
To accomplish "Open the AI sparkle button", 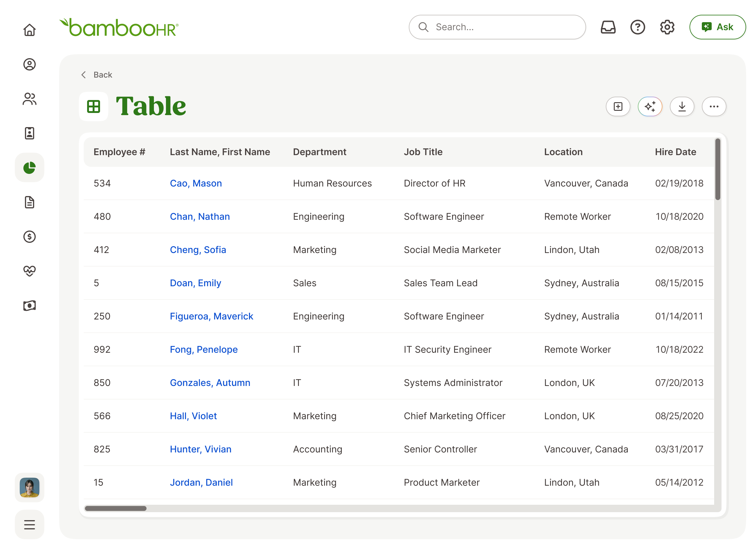I will tap(650, 106).
